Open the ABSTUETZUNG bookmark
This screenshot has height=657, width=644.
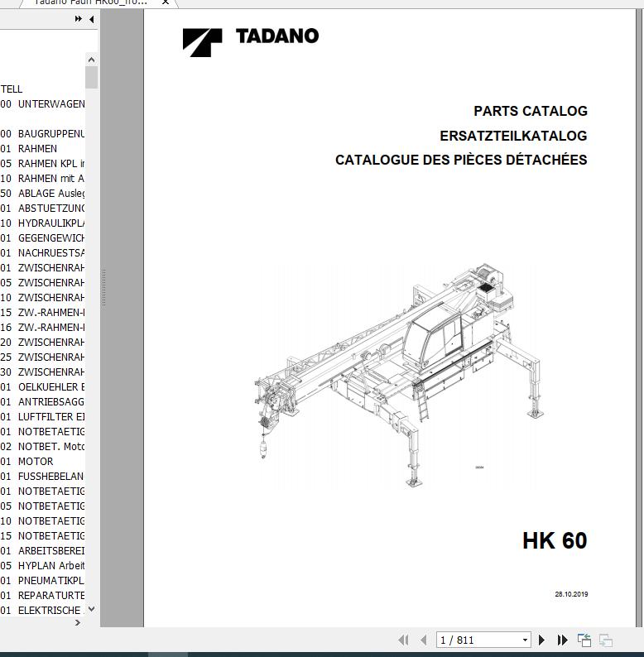tap(42, 209)
